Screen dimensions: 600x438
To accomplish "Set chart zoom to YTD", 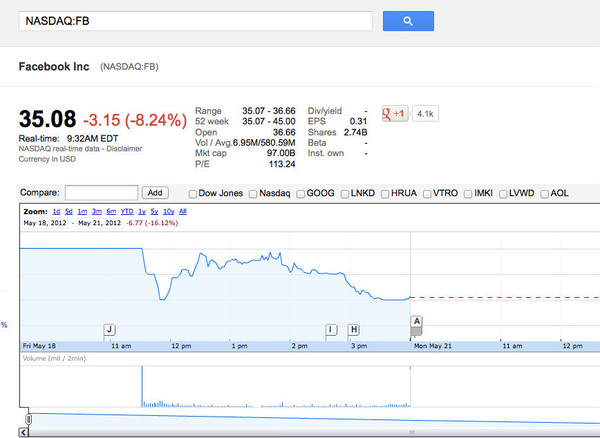I will pos(127,212).
